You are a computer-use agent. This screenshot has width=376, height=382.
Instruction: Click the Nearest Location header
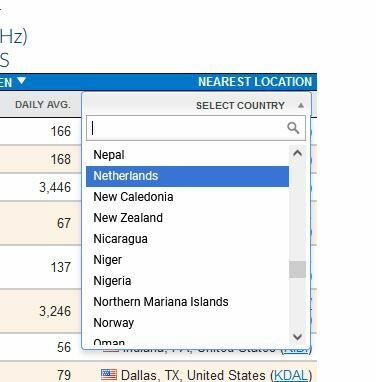[255, 82]
